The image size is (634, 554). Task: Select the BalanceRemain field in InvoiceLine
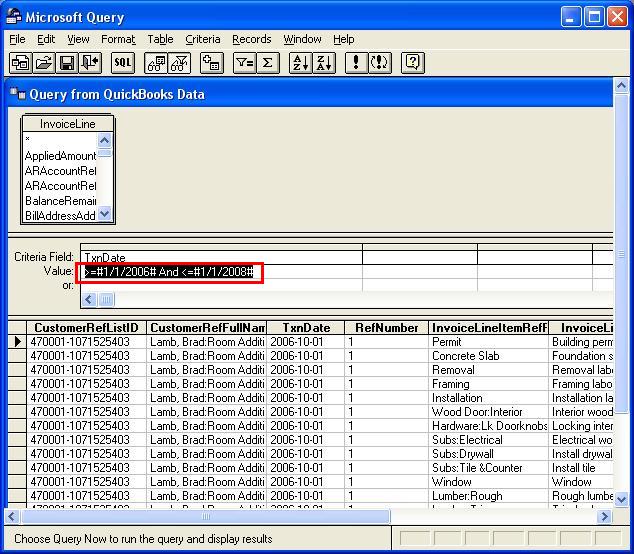tap(60, 201)
